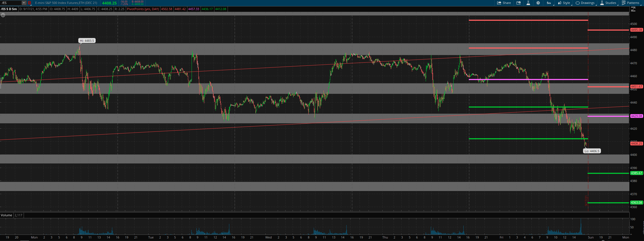644x241 pixels.
Task: Click the Hi: 4483.5 price bubble
Action: click(87, 41)
